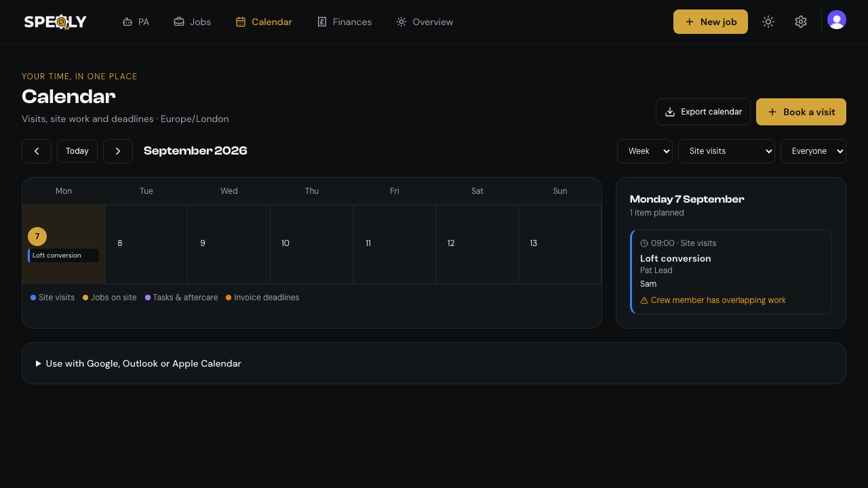Click the Jobs on site legend dot
868x488 pixels.
point(85,298)
